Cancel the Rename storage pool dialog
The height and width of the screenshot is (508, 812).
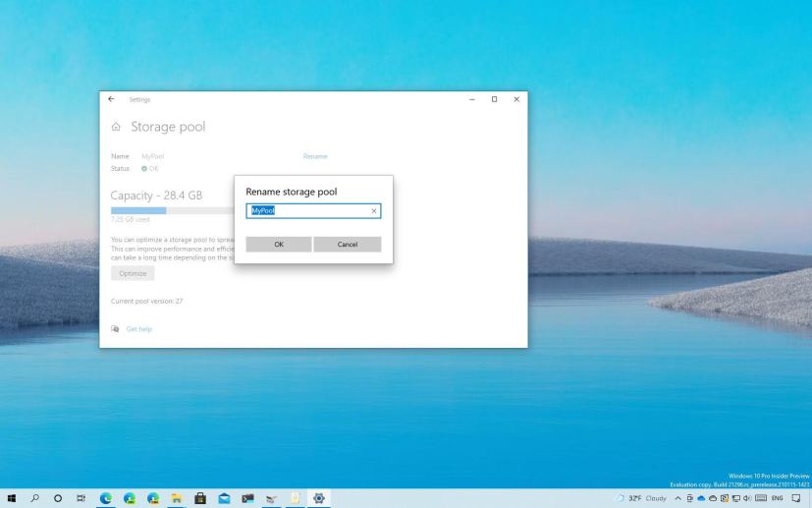pyautogui.click(x=347, y=245)
